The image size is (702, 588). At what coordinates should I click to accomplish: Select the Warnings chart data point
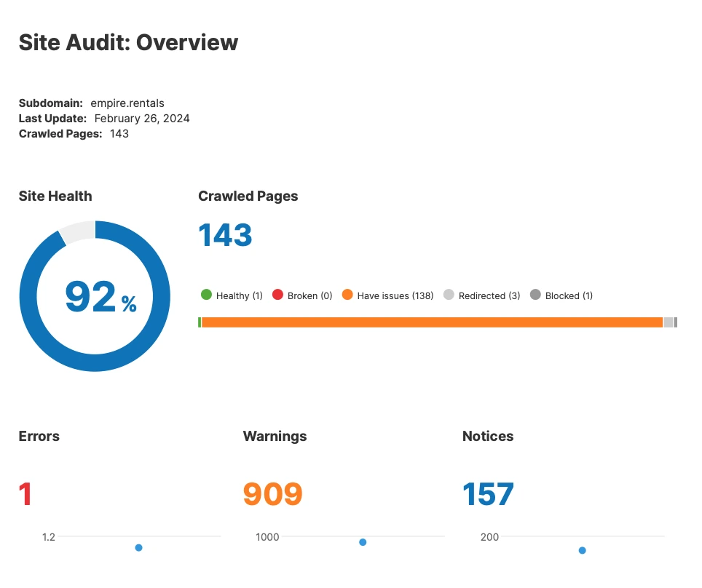[363, 542]
